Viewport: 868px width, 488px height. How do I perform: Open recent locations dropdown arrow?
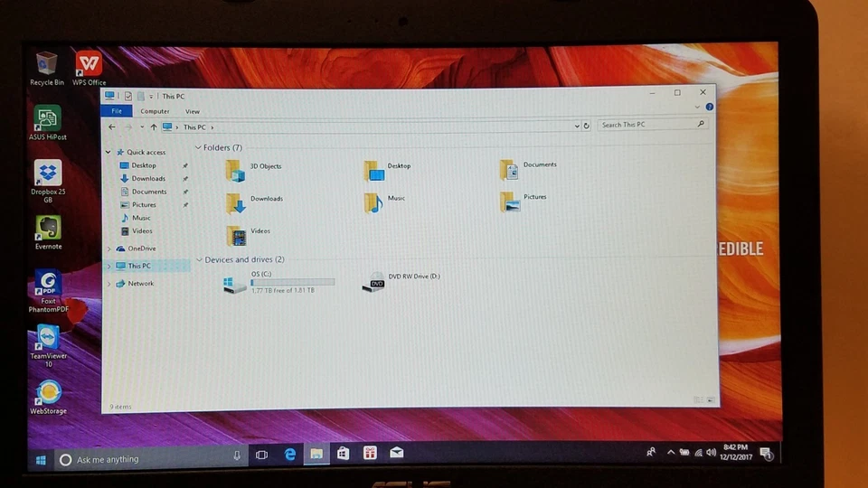tap(142, 127)
